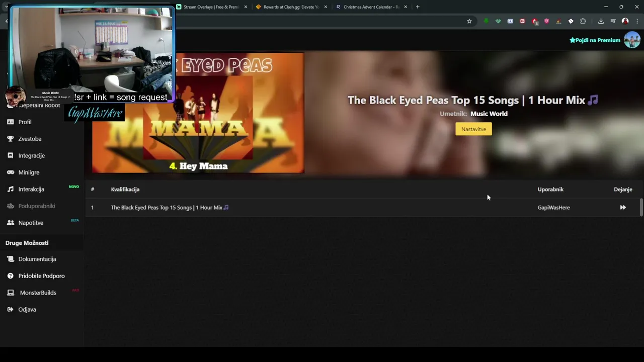The height and width of the screenshot is (362, 644).
Task: Click the Interakcija music note icon
Action: 10,189
